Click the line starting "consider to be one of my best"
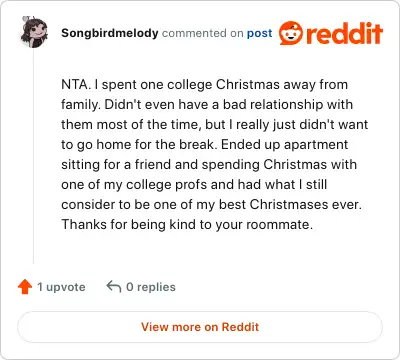This screenshot has width=400, height=360. tap(211, 204)
